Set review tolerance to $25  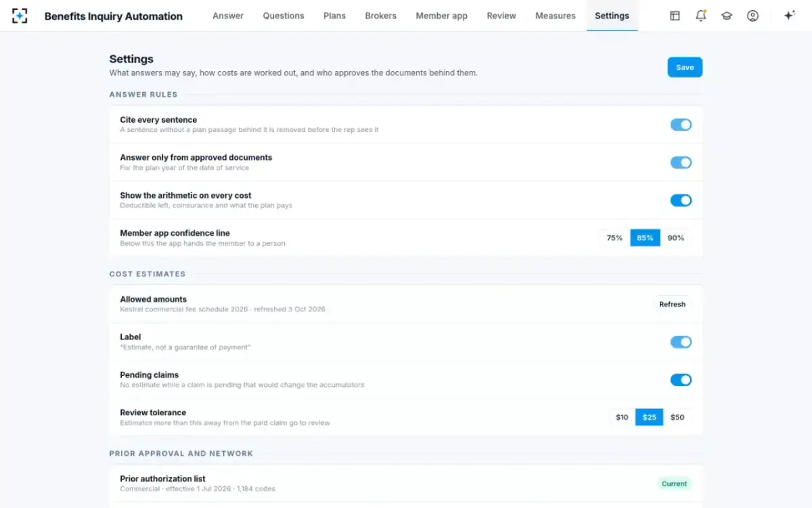tap(649, 417)
